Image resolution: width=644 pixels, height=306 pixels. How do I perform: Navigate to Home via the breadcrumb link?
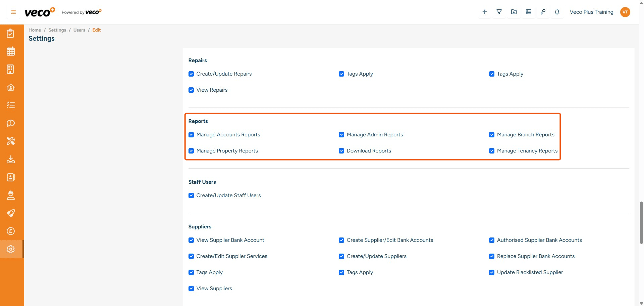35,30
